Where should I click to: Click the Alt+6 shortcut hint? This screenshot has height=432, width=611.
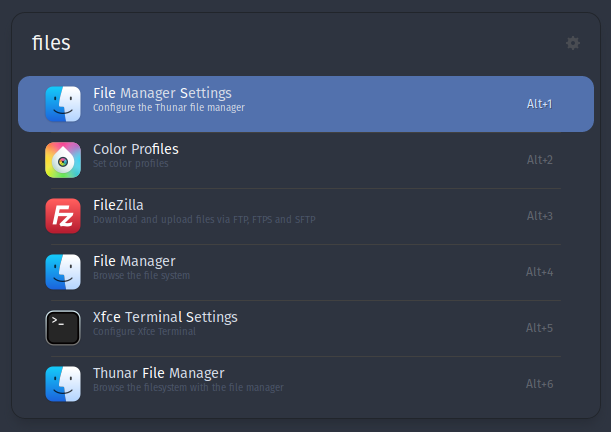(540, 384)
